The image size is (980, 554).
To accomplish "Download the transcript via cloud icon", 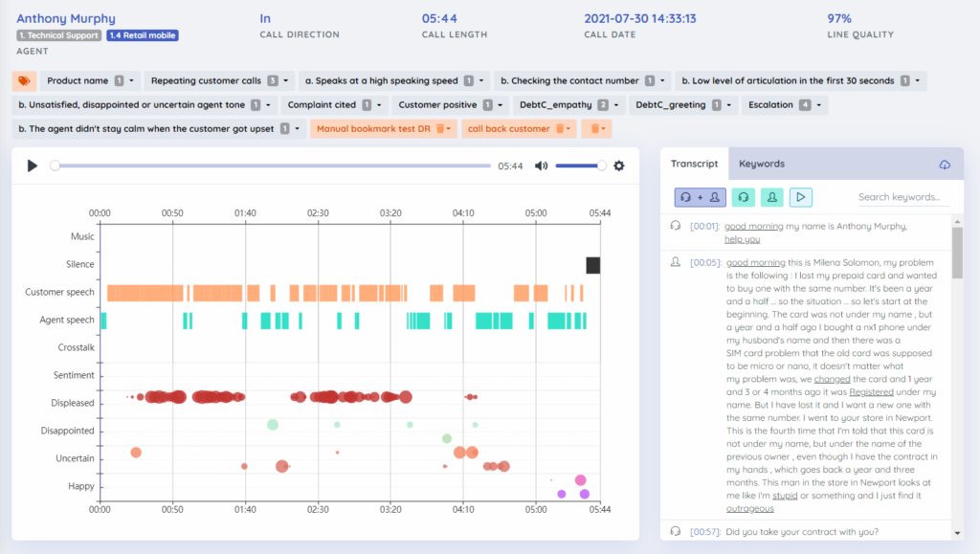I will [945, 165].
